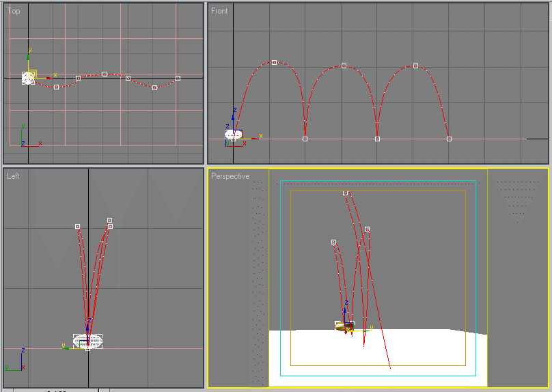The width and height of the screenshot is (552, 392).
Task: Click the ball object in Front viewport
Action: [x=233, y=134]
